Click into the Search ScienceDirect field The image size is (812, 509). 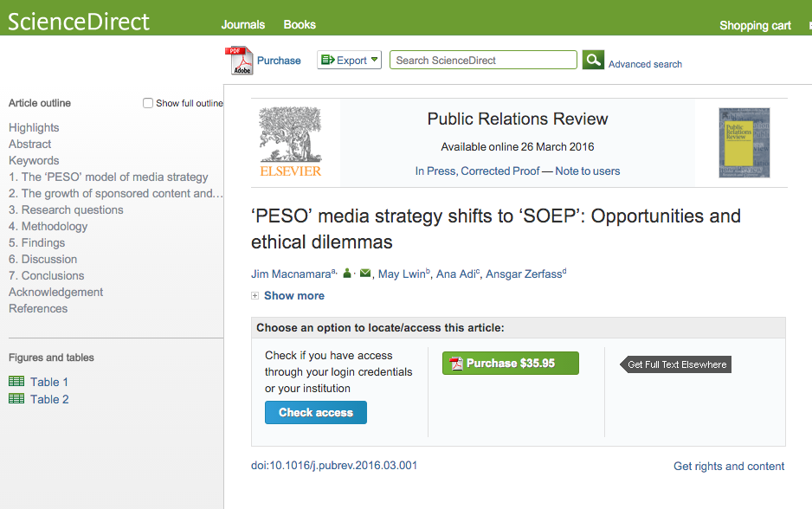tap(483, 60)
